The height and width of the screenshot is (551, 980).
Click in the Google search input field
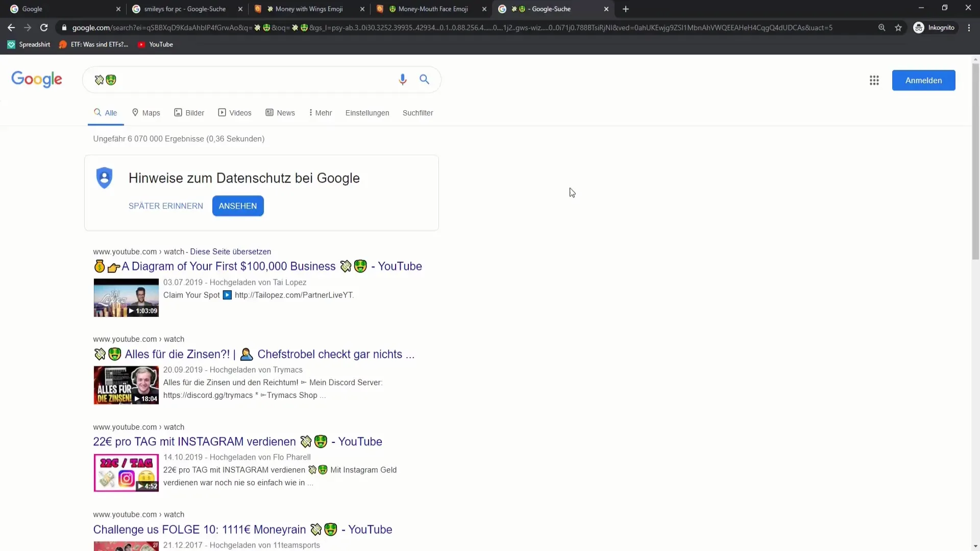(245, 80)
